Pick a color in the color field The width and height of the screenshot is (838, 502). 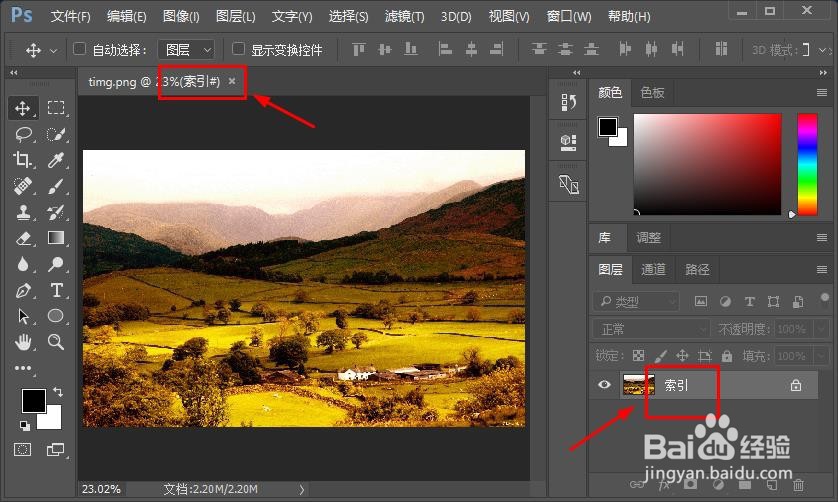(707, 164)
